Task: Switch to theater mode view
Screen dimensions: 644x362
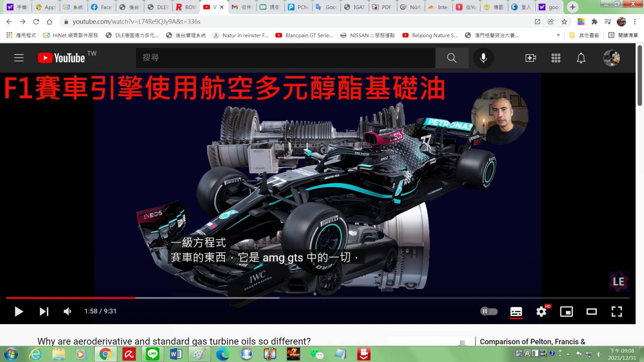Action: (591, 312)
